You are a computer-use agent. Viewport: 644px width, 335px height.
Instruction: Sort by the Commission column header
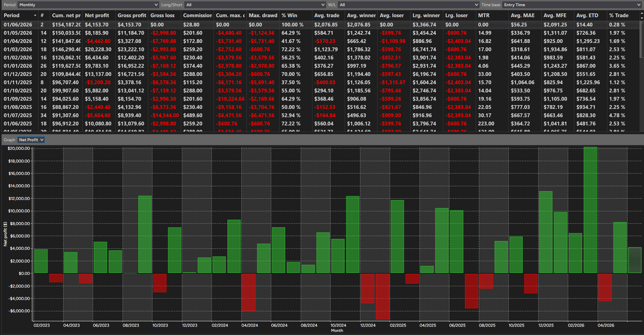[x=197, y=16]
